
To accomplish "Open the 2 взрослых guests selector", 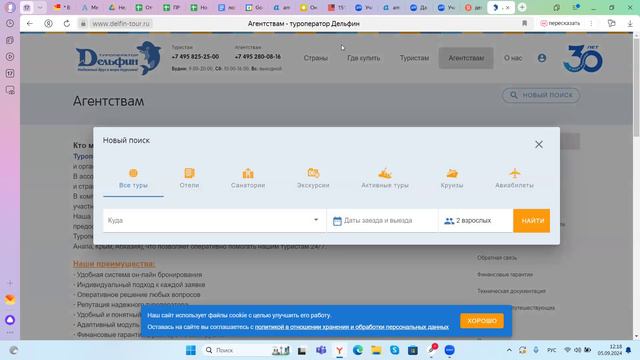I will (x=476, y=220).
